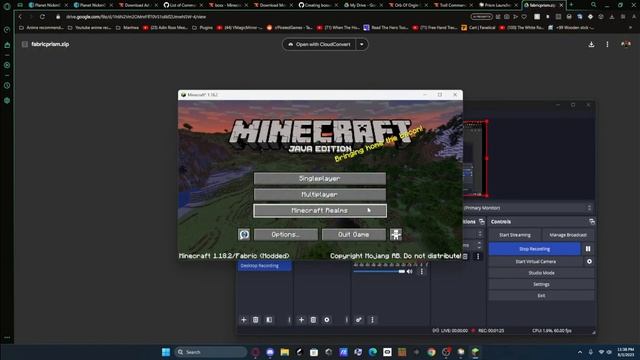Open CloudConvert dropdown arrow in Drive

(362, 44)
